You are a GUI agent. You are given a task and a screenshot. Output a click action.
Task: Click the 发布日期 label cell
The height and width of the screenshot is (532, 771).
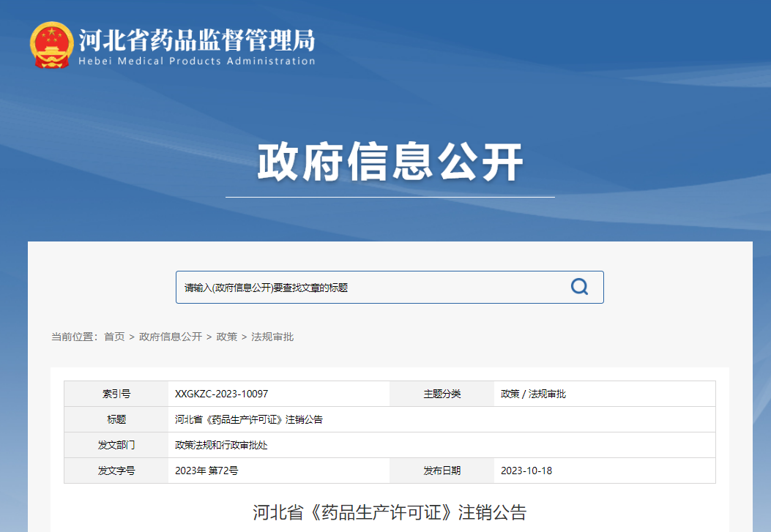[442, 471]
